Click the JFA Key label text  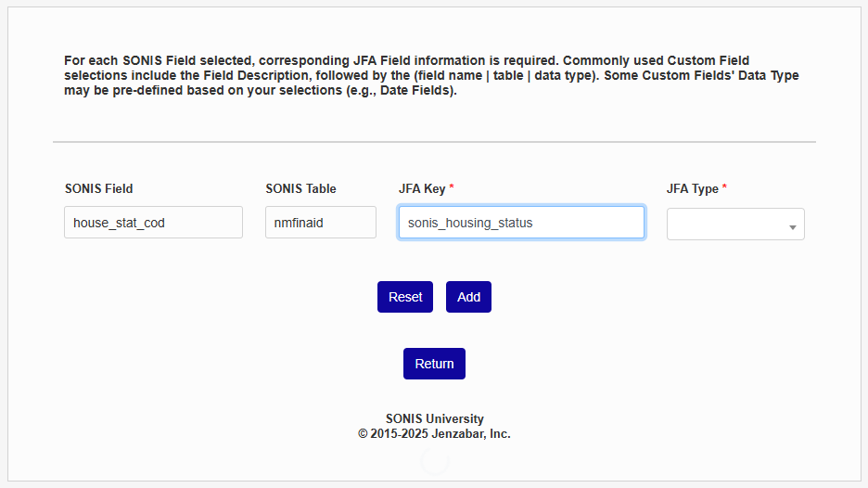[x=422, y=188]
